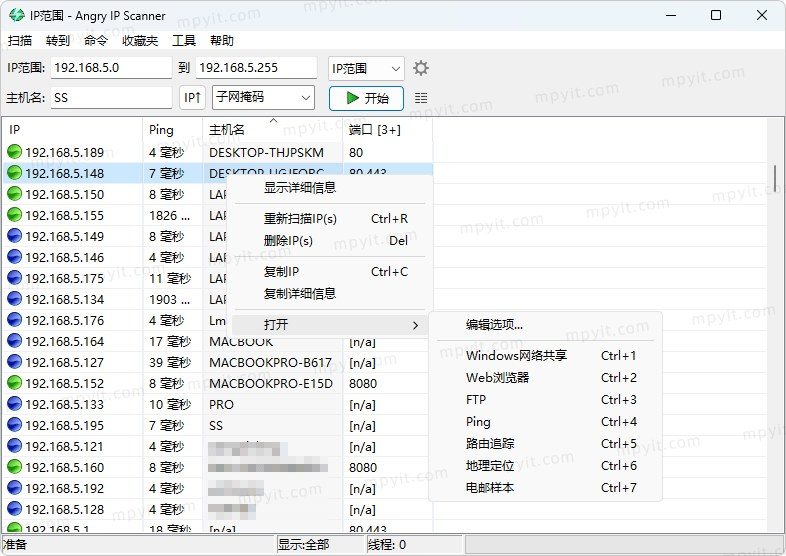
Task: Sort by the Ping column header
Action: coord(173,130)
